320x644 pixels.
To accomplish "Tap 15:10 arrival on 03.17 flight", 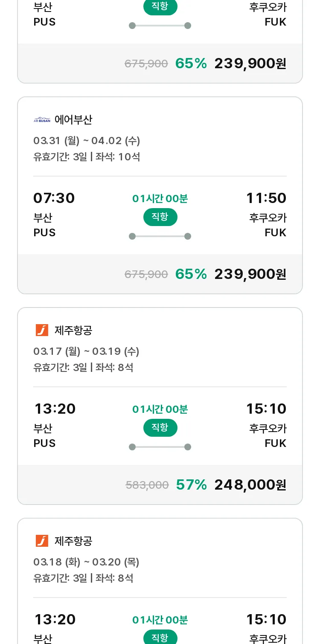I will coord(266,409).
